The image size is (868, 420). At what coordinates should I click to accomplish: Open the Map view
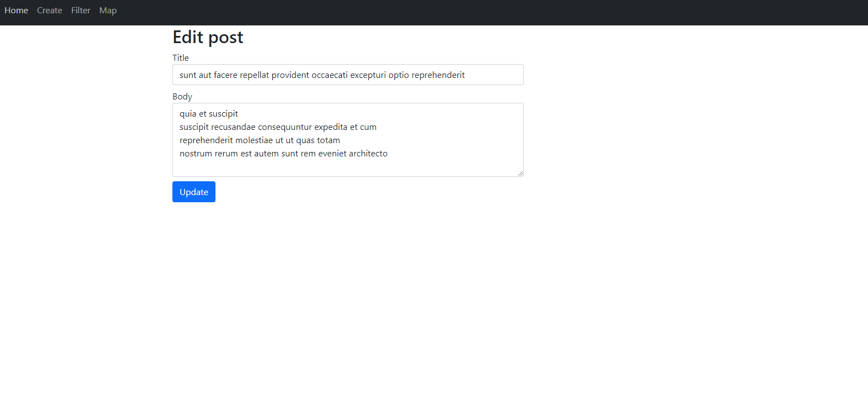(x=108, y=10)
